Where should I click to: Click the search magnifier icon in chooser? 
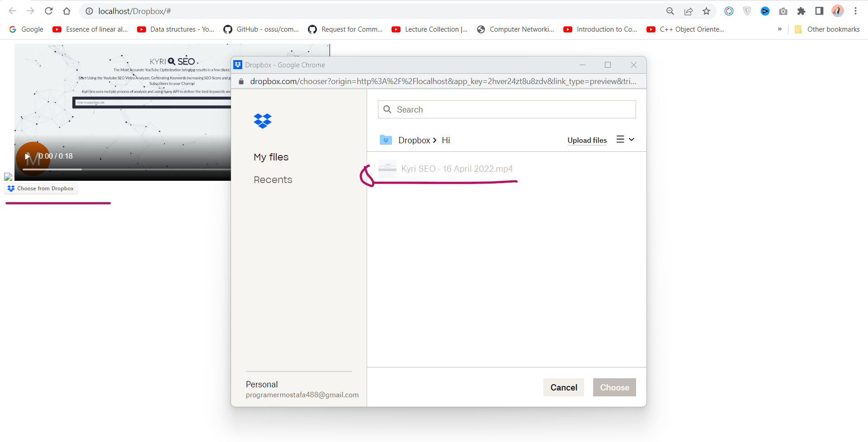[387, 109]
